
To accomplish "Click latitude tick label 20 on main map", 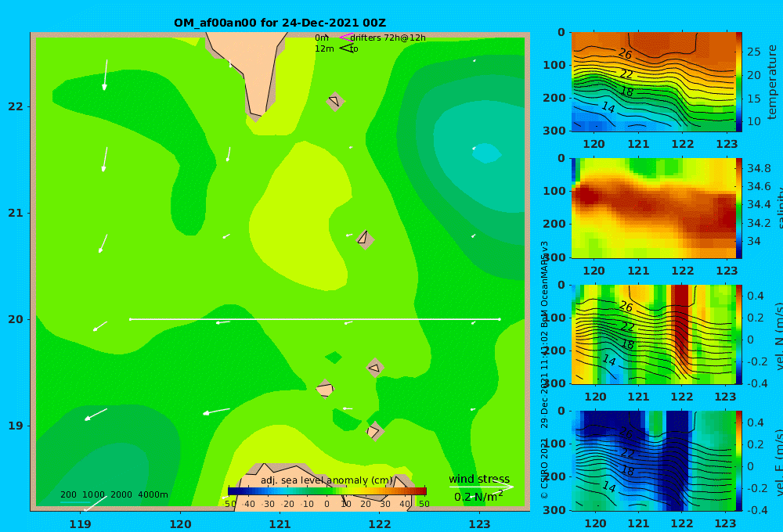I will 16,319.
